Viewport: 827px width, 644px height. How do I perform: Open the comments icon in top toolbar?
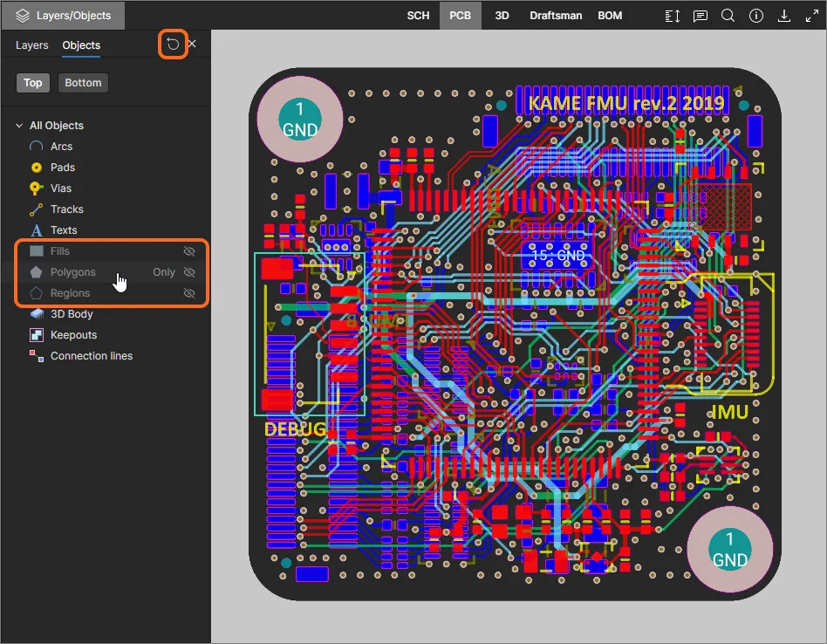(x=700, y=16)
